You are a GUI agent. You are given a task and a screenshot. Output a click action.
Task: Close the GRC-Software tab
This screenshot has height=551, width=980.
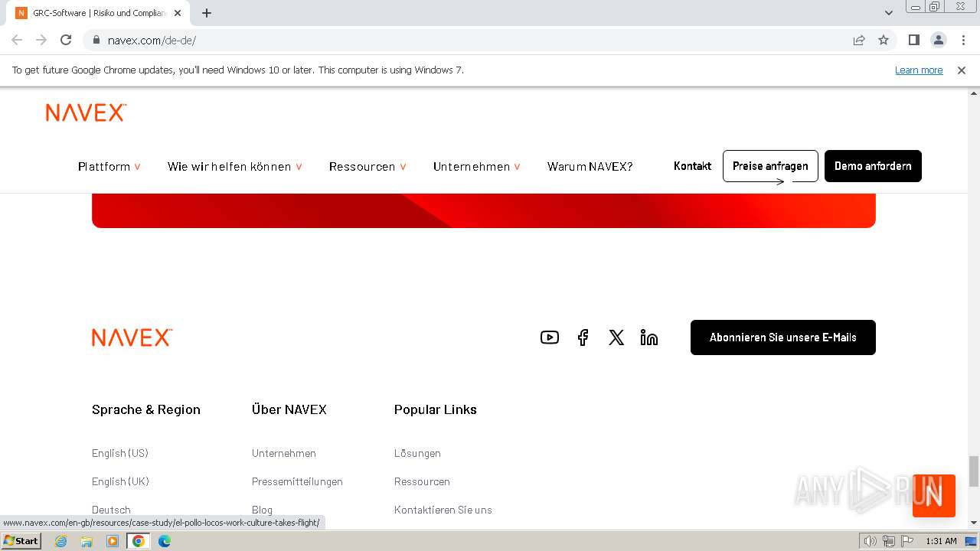point(178,13)
